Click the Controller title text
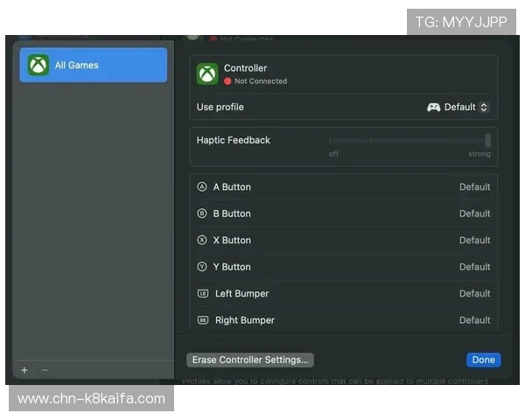 click(245, 68)
